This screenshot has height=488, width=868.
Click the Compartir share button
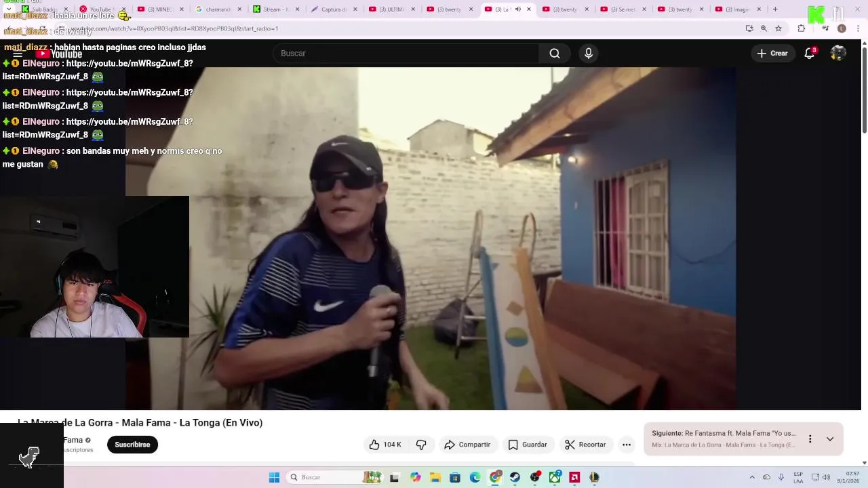[467, 445]
